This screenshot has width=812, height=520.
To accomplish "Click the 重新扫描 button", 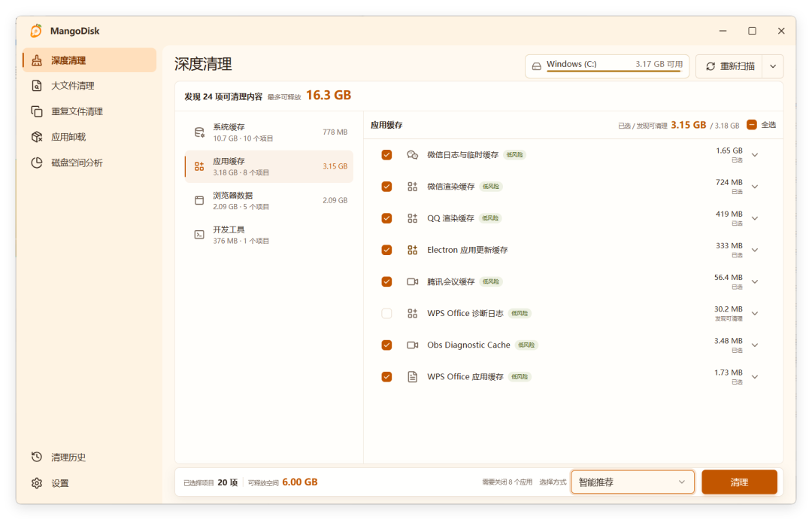I will click(729, 66).
